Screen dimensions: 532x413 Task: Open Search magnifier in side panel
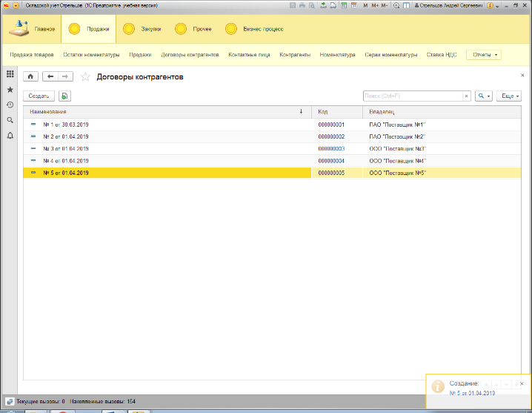[10, 120]
